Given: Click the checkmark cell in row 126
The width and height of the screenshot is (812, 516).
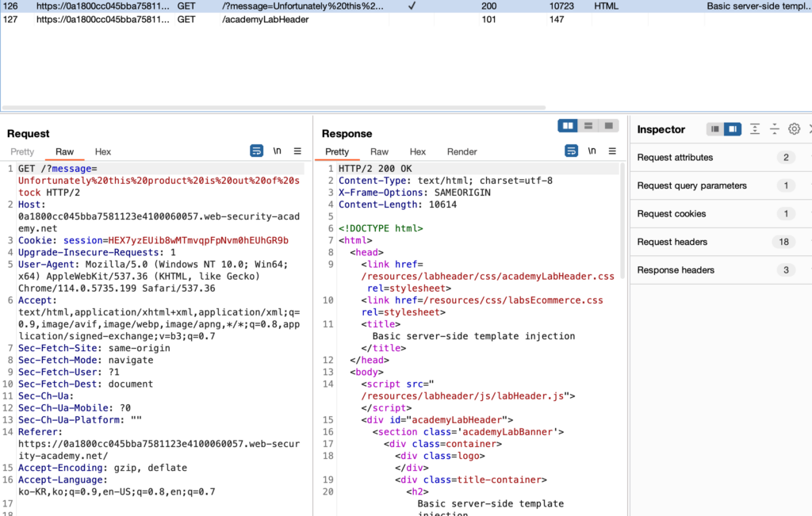Looking at the screenshot, I should [x=412, y=6].
